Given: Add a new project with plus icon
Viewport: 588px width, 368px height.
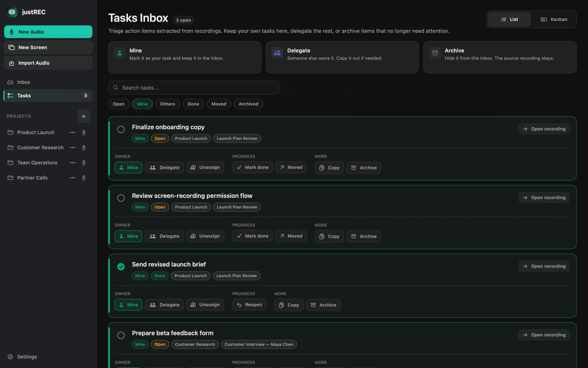Looking at the screenshot, I should pos(84,116).
